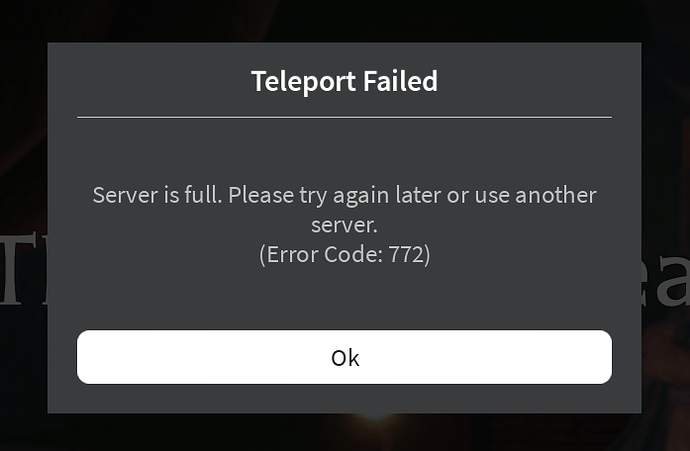This screenshot has width=690, height=451.
Task: Click the Error Code: 772 text
Action: pos(345,254)
